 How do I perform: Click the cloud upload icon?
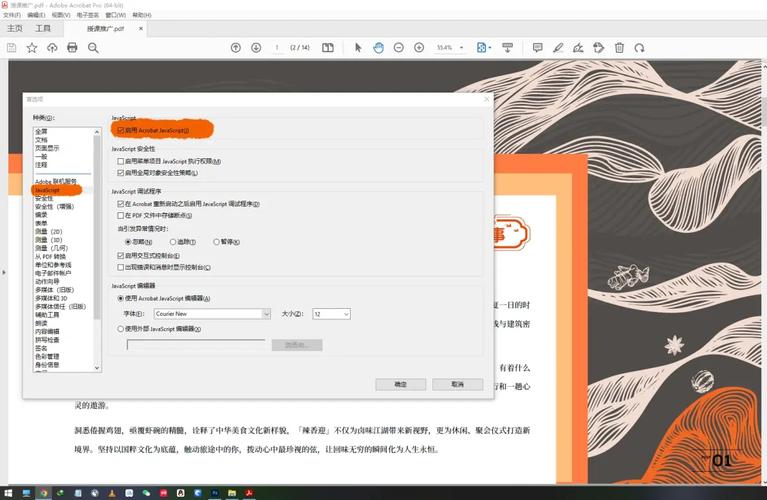click(x=52, y=47)
